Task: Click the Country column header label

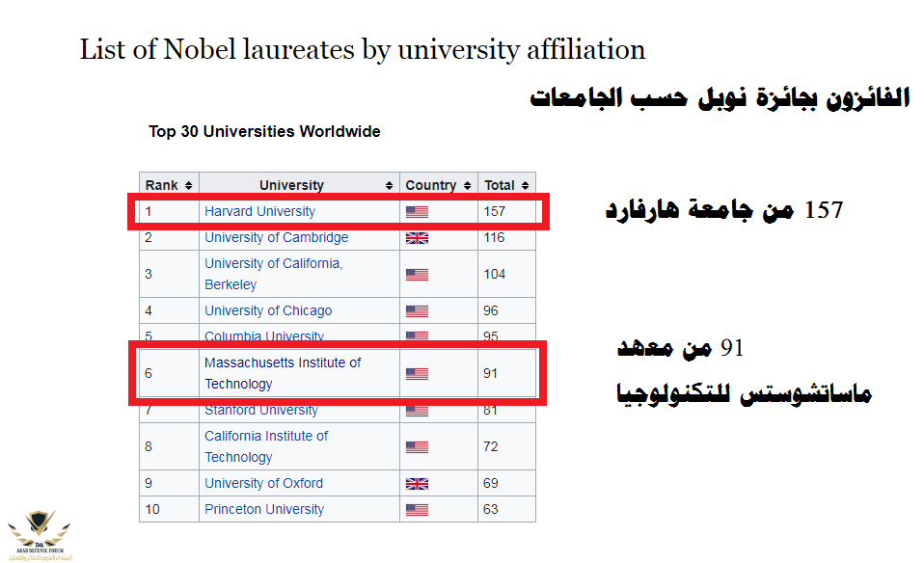Action: (x=431, y=185)
